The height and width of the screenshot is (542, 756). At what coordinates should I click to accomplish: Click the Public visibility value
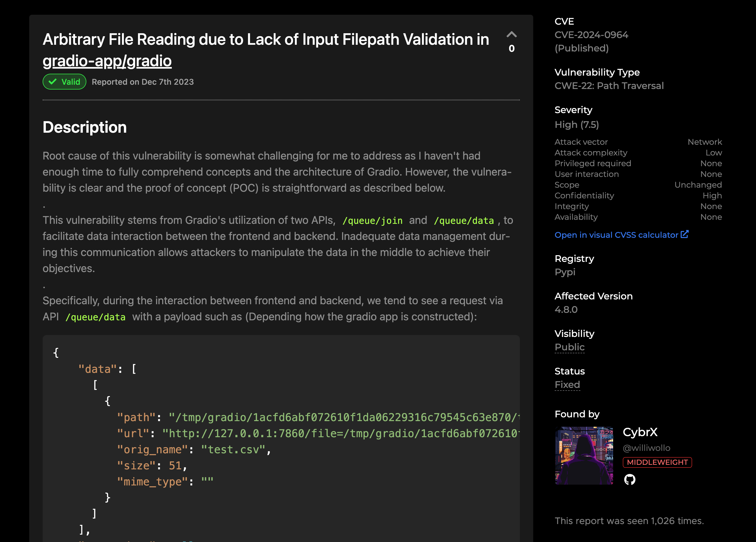tap(569, 347)
